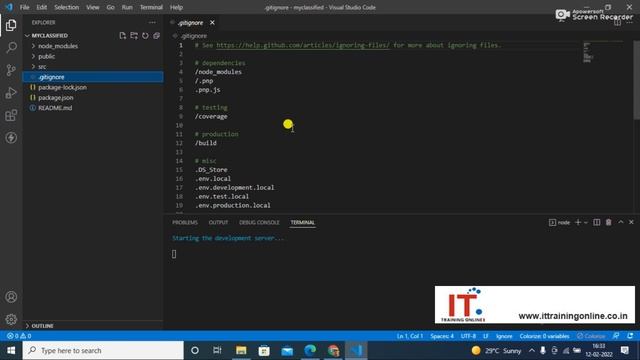The image size is (640, 360).
Task: Collapse all folders in explorer
Action: tap(156, 36)
